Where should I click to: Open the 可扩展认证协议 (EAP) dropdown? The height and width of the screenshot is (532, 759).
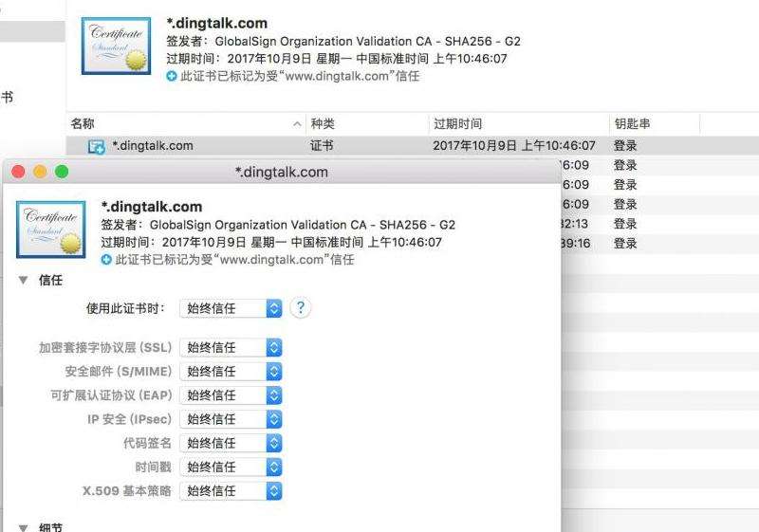(x=231, y=395)
